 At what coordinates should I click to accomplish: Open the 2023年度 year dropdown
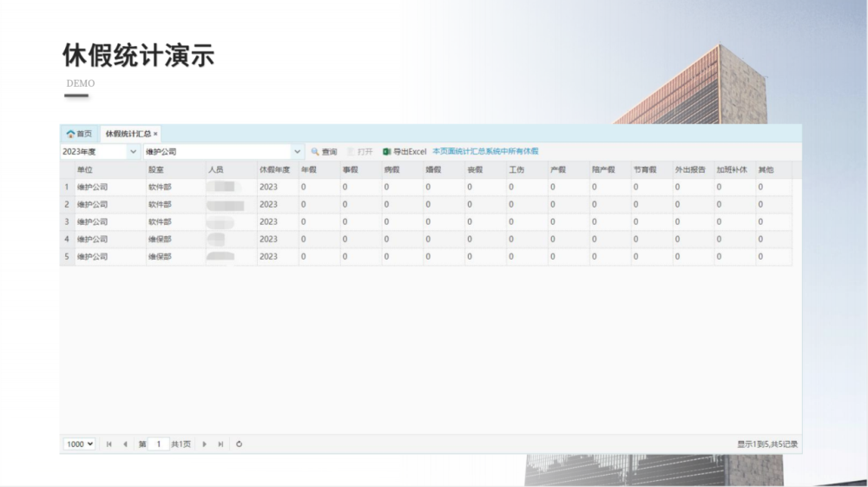[x=134, y=152]
